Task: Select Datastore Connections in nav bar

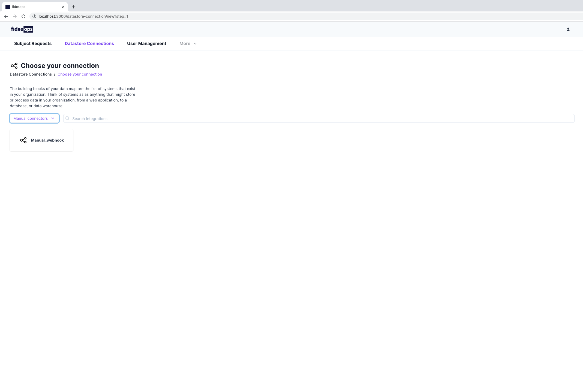Action: pyautogui.click(x=89, y=44)
